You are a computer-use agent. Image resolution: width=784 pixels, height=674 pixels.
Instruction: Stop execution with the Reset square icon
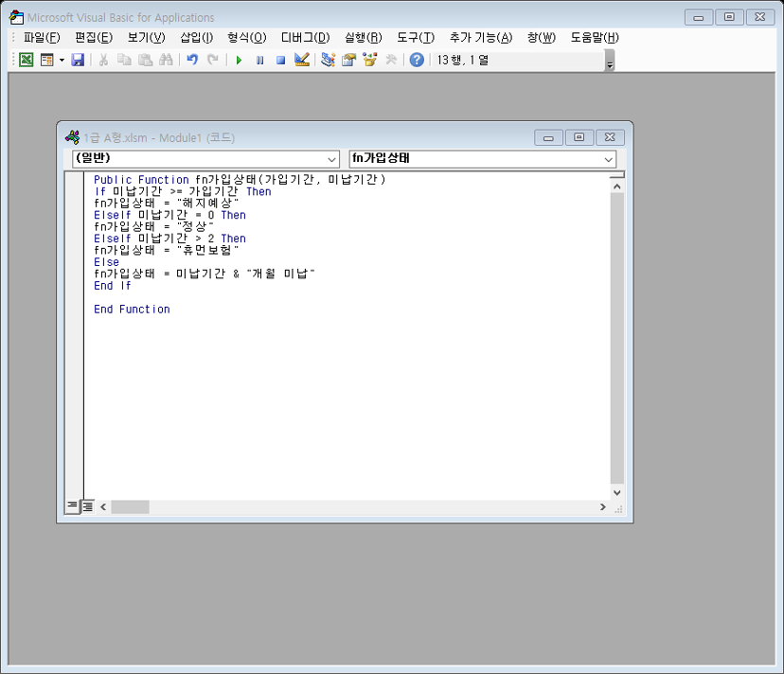tap(280, 60)
